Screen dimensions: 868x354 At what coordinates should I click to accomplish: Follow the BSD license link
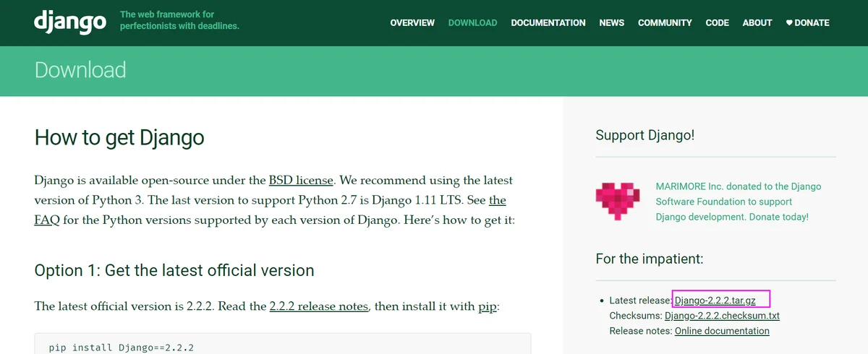pos(301,180)
